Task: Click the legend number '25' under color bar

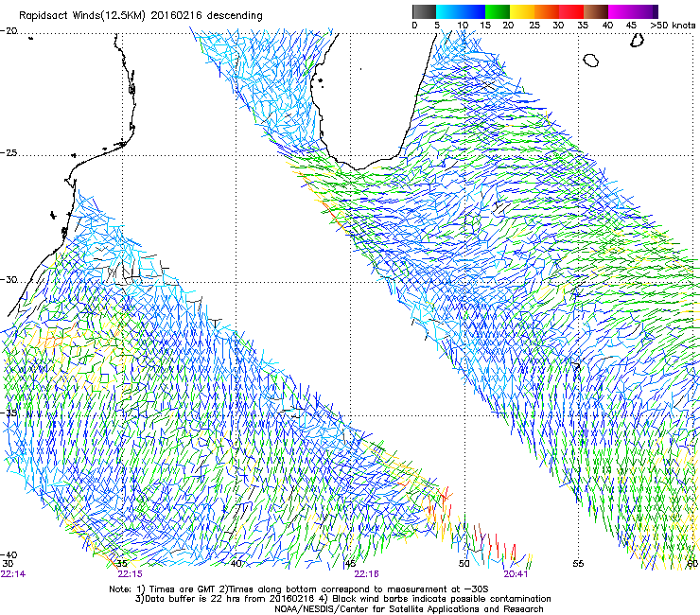Action: point(534,26)
